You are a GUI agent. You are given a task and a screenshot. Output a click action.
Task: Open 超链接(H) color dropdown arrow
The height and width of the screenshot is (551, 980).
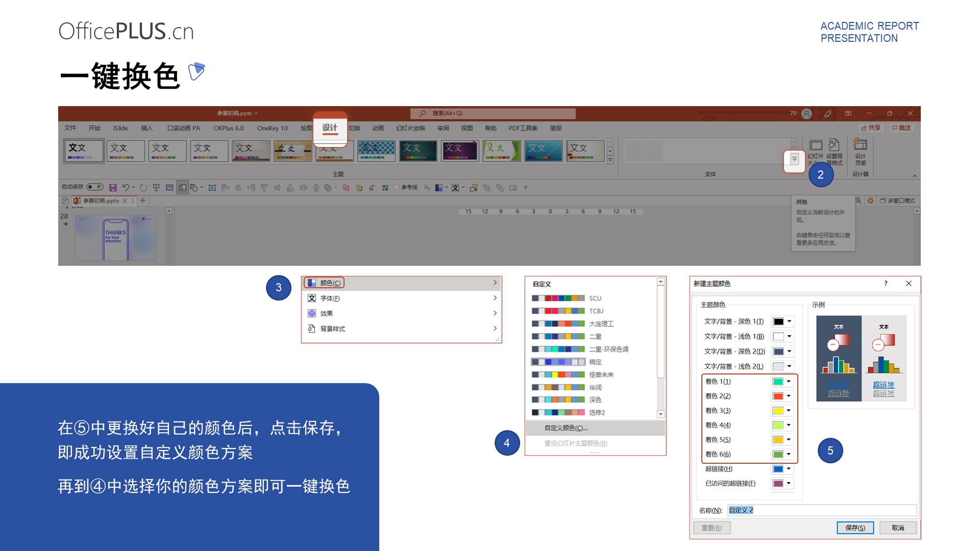[x=789, y=469]
